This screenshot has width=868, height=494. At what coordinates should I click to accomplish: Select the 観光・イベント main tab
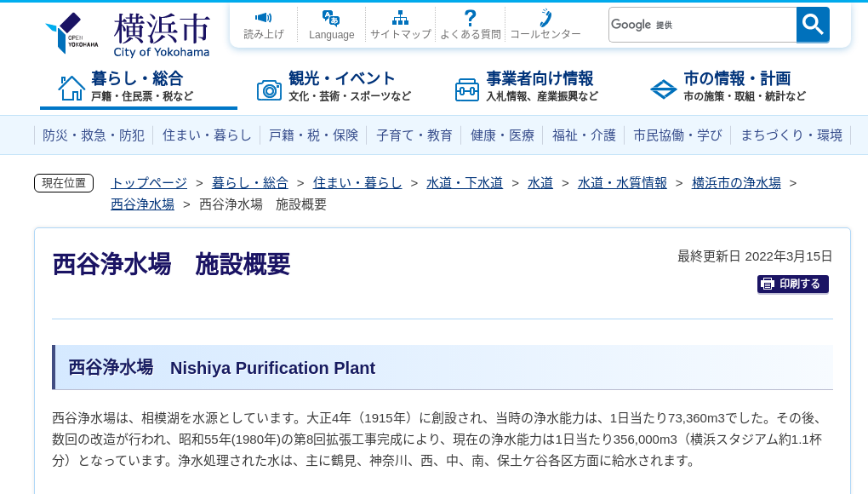(x=335, y=86)
